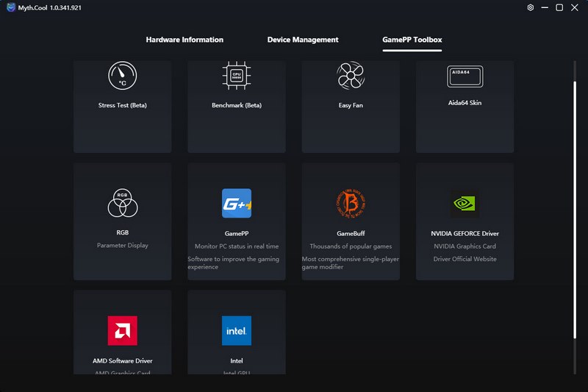This screenshot has height=392, width=588.
Task: Click "NVIDIA Graphics Card" text
Action: (x=465, y=246)
